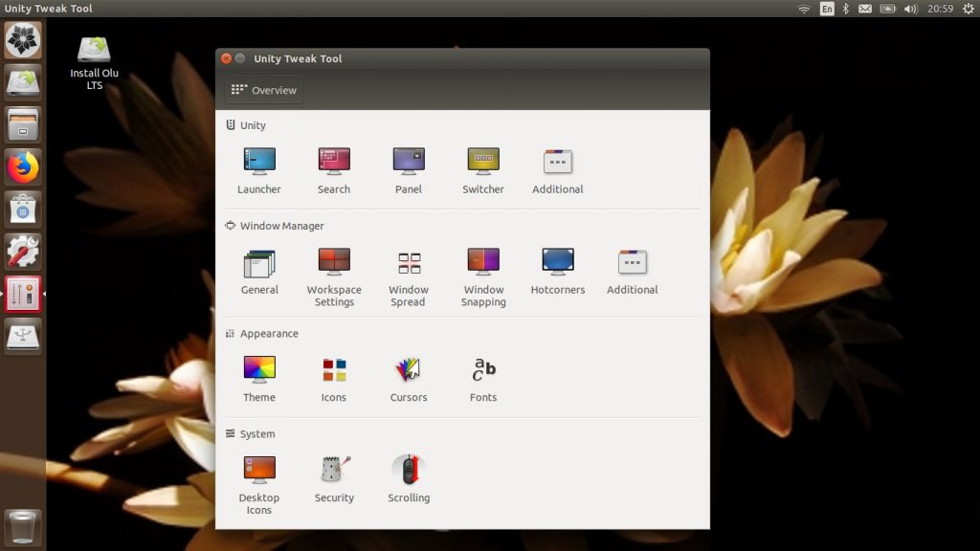This screenshot has width=980, height=551.
Task: Open the Hotcorners settings icon
Action: point(558,271)
